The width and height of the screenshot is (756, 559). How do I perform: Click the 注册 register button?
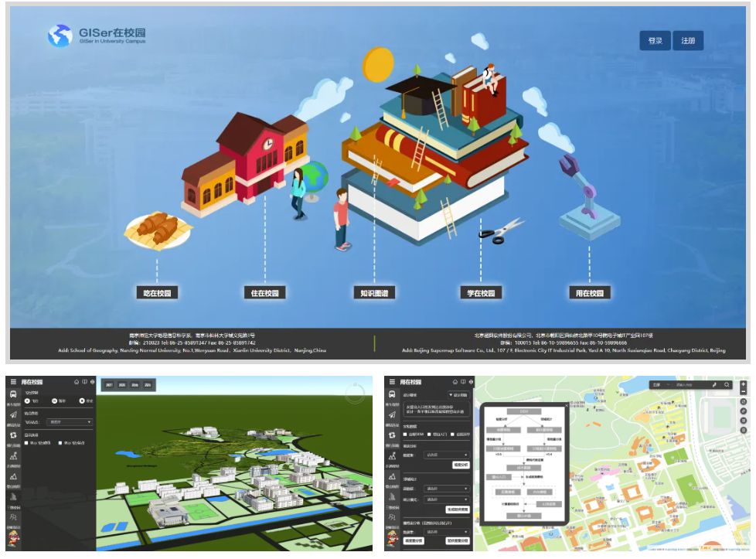pyautogui.click(x=688, y=41)
